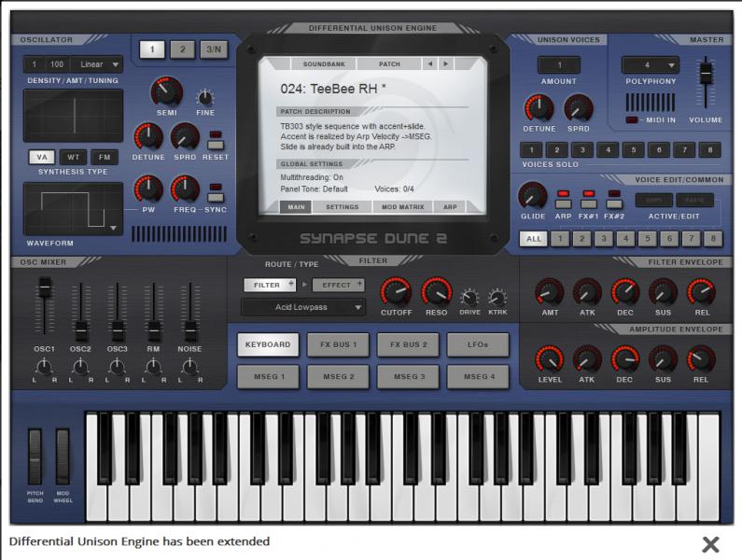Click the filter envelope DEC knob
This screenshot has height=560, width=742.
click(625, 292)
